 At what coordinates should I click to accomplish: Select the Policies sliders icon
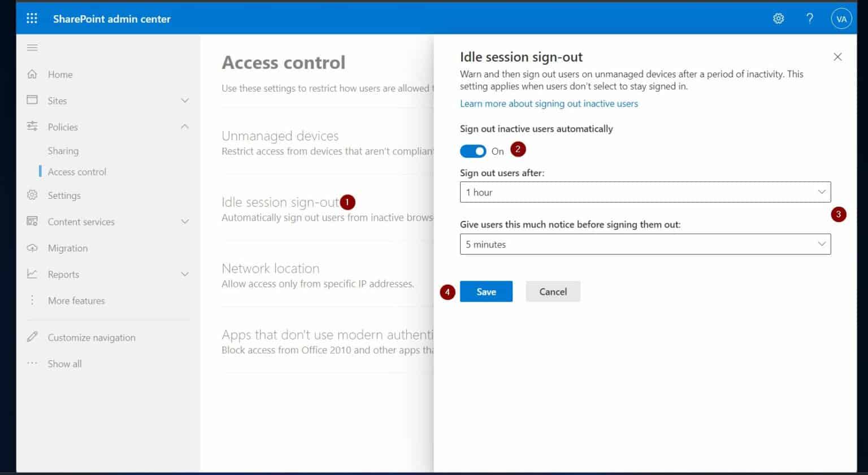32,127
